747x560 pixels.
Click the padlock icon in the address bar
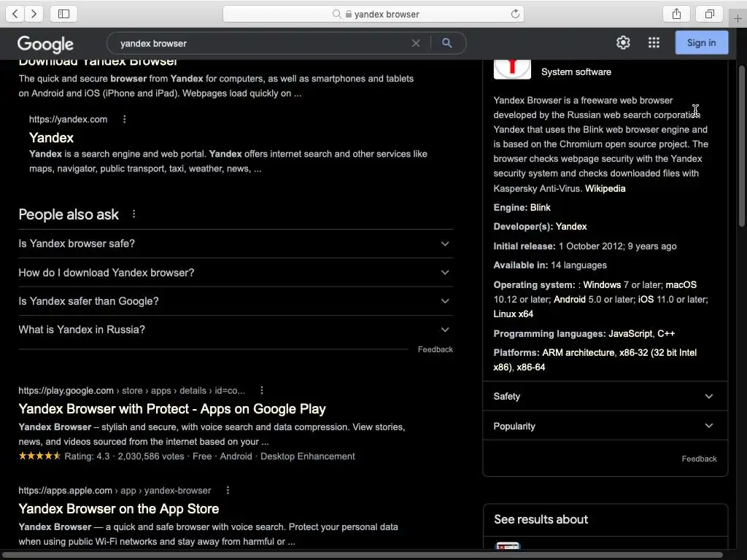(x=349, y=15)
